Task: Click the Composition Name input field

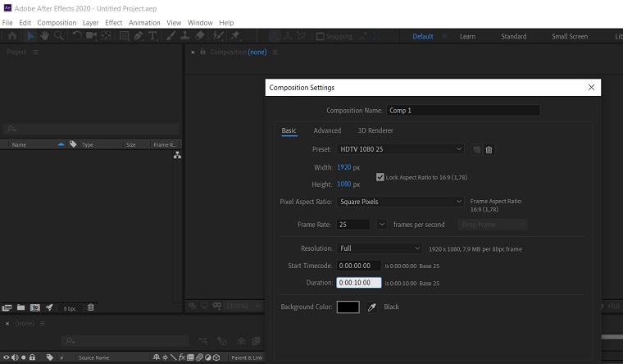Action: (x=463, y=110)
